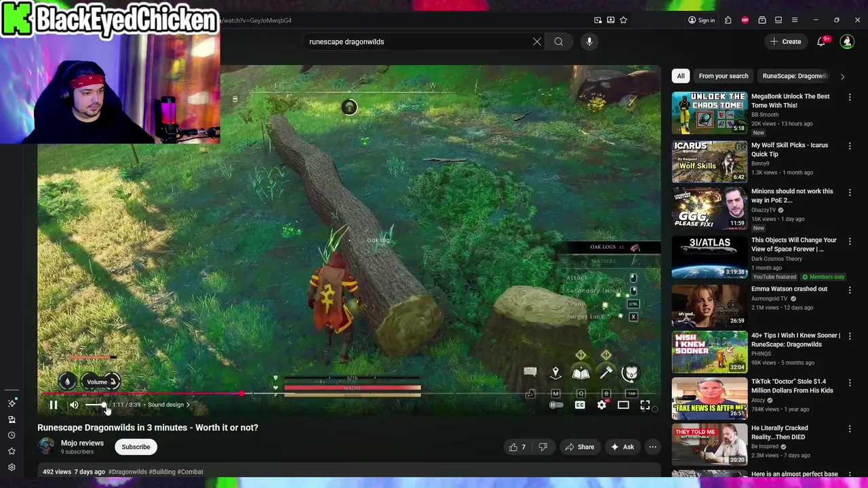868x488 pixels.
Task: Open 40+ Tips Dragonwilds video thumbnail
Action: coord(709,352)
